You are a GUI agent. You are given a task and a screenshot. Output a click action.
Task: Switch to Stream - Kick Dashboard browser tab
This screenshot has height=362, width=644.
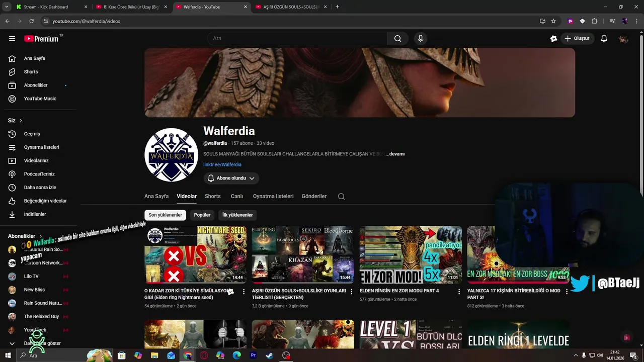click(x=52, y=7)
